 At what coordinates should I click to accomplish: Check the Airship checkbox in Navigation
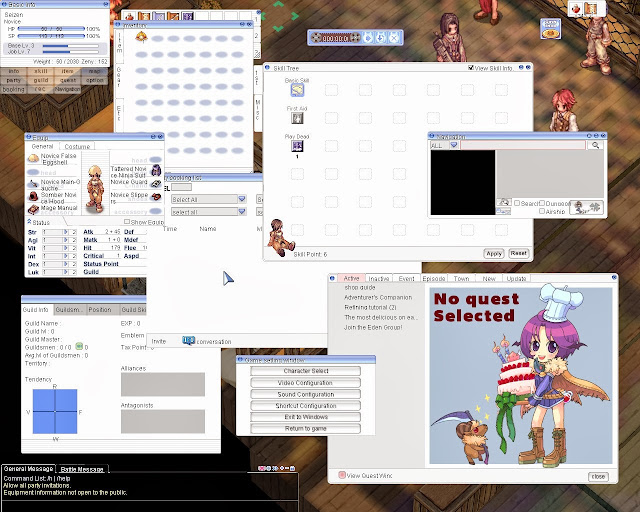tap(542, 211)
